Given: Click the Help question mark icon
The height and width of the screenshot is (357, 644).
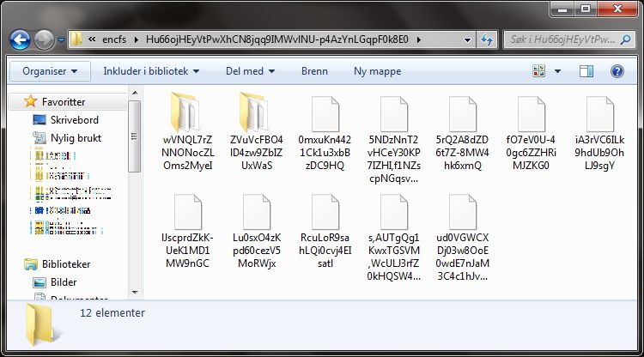Looking at the screenshot, I should coord(617,72).
